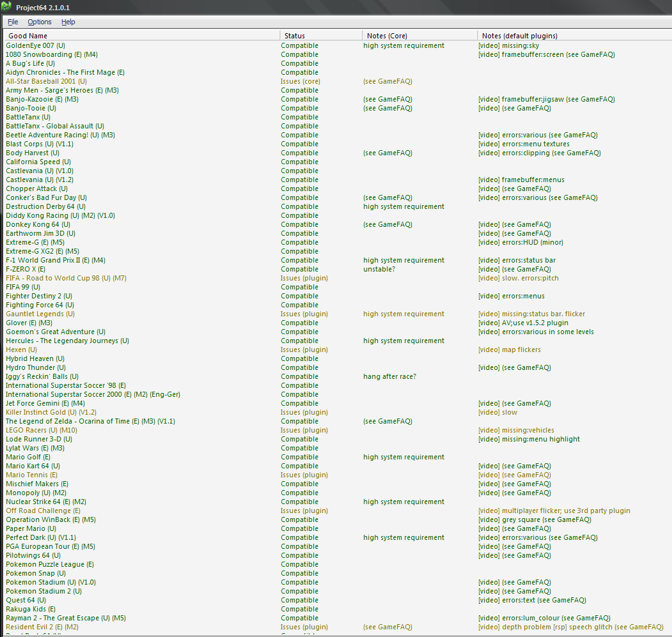672x637 pixels.
Task: Select Diddy Kong Racing (U) (M2) (V1.0)
Action: [61, 215]
